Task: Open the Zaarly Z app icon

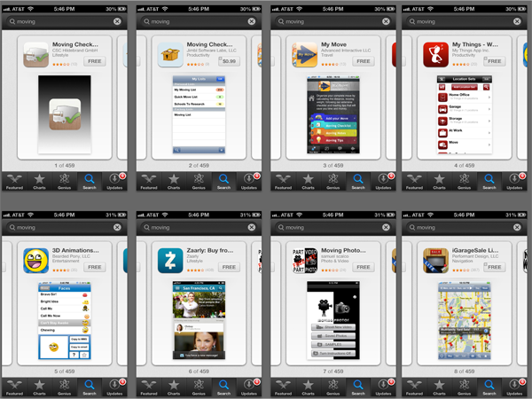Action: coord(170,261)
